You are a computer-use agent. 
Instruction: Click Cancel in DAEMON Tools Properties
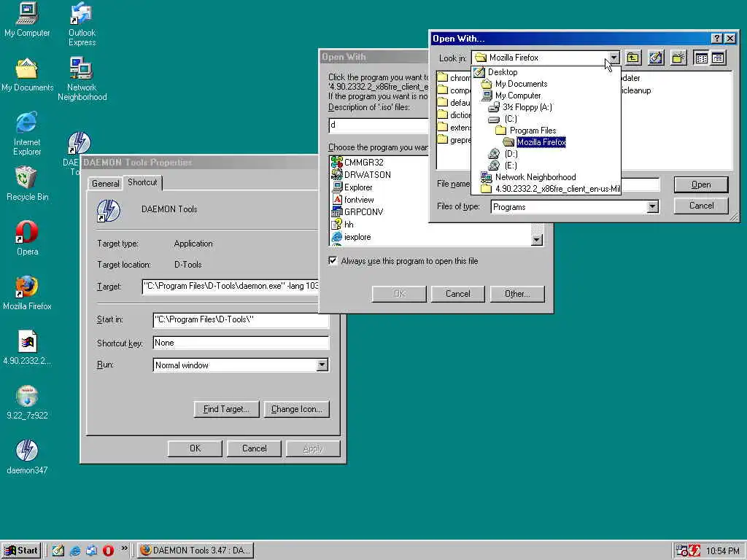point(254,448)
